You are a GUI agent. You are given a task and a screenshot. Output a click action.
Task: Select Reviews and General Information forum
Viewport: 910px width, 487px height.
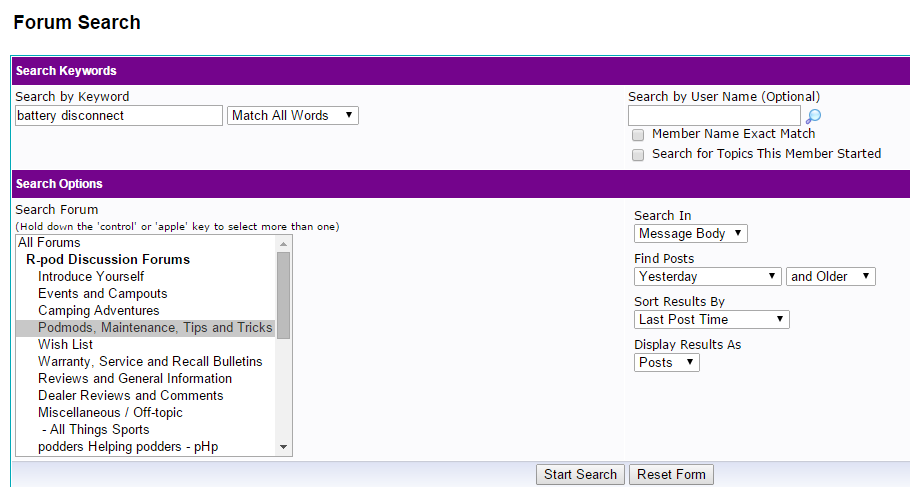coord(146,378)
